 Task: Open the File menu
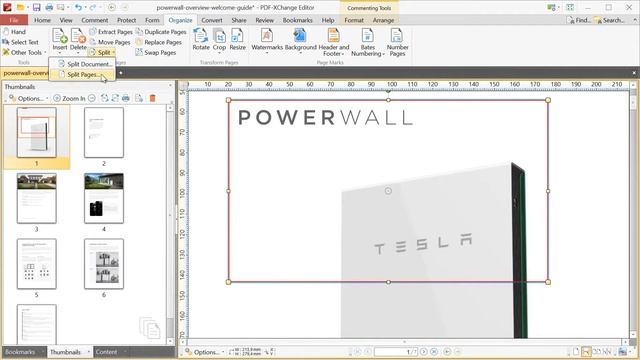14,20
